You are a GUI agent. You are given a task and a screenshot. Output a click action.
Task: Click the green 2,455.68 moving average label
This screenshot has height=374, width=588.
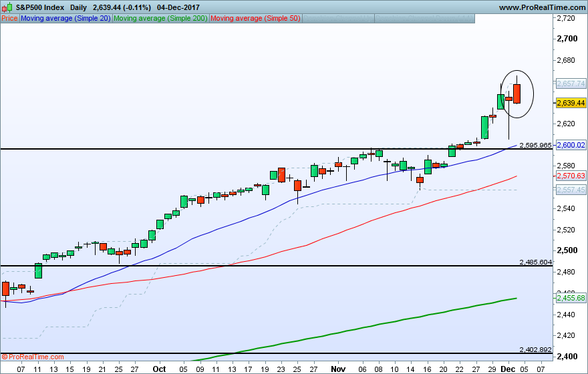pos(571,298)
